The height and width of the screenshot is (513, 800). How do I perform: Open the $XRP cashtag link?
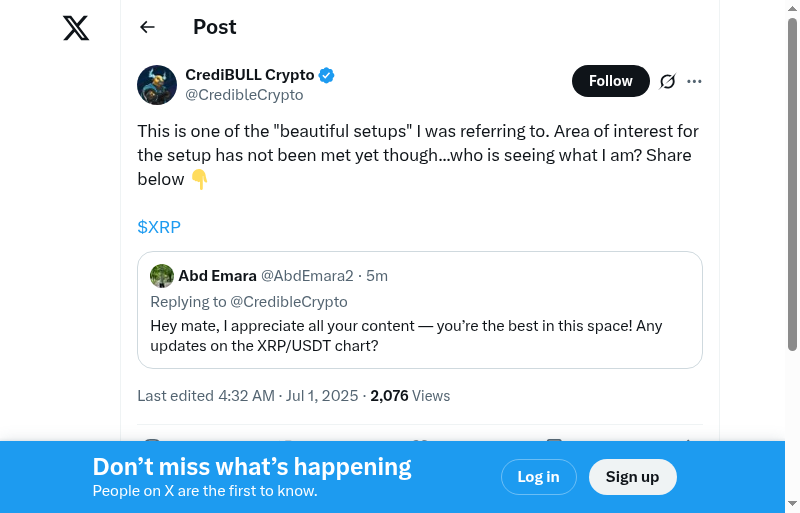pos(159,227)
